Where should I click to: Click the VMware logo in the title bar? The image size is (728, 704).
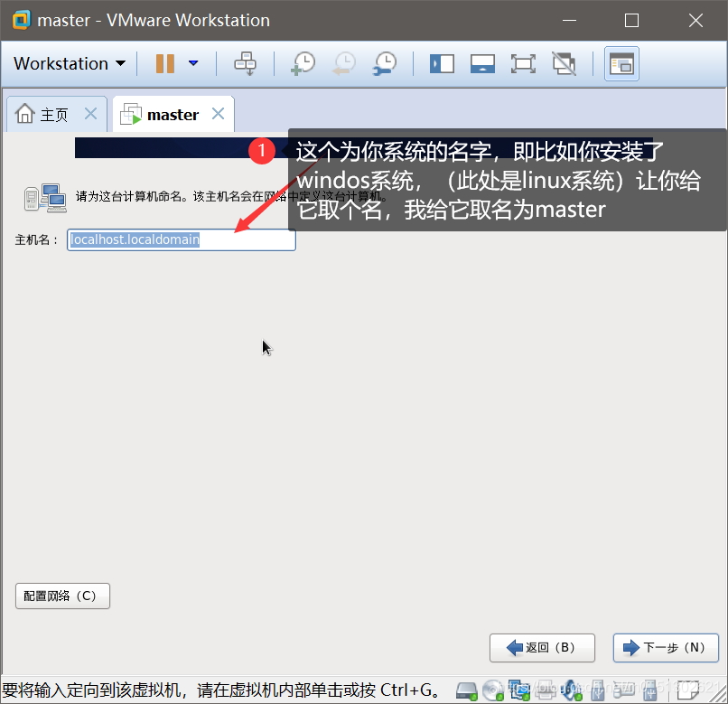tap(21, 20)
